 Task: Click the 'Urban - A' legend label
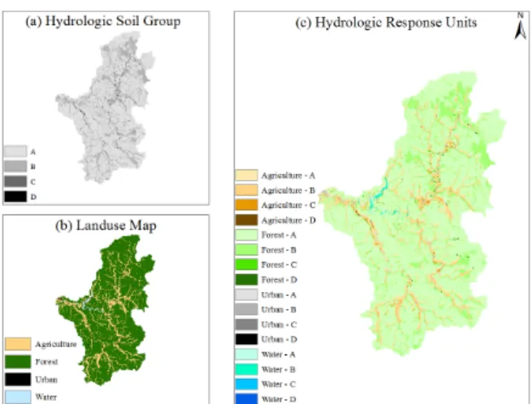point(279,294)
